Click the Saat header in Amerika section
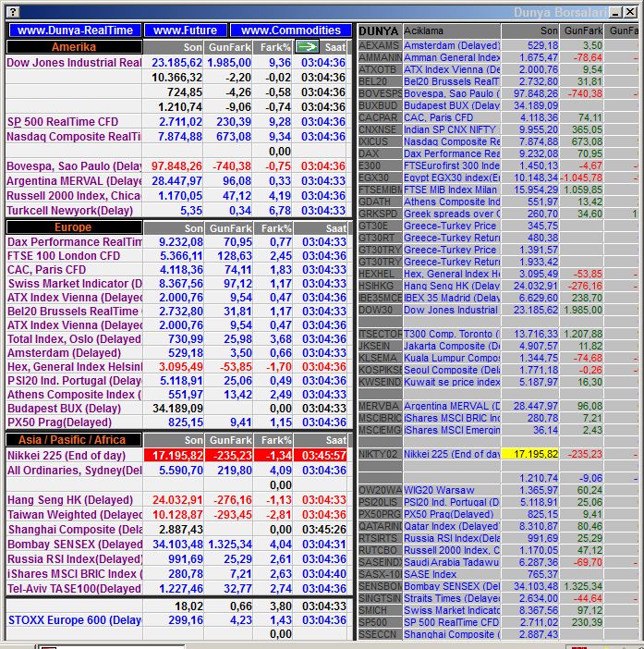Screen dimensions: 644x649 [x=334, y=47]
